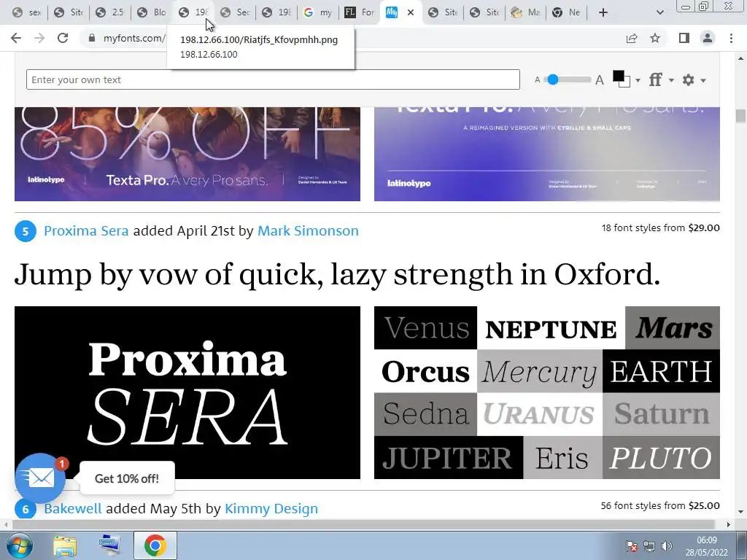Switch to the FL 'For' tab
Image resolution: width=747 pixels, height=560 pixels.
click(x=360, y=12)
